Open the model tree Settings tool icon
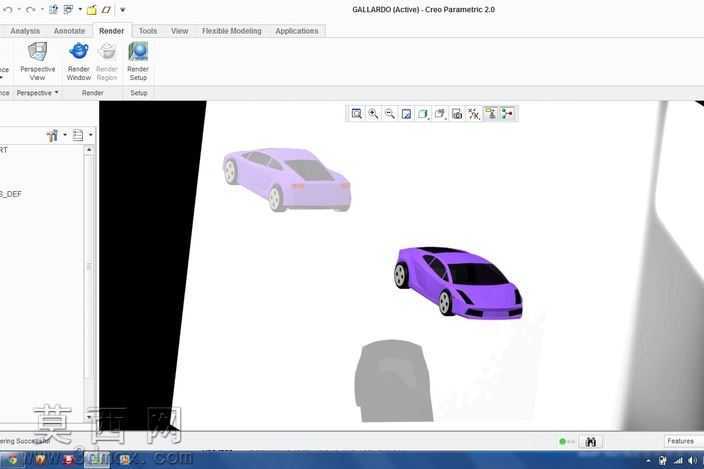704x469 pixels. [x=53, y=135]
